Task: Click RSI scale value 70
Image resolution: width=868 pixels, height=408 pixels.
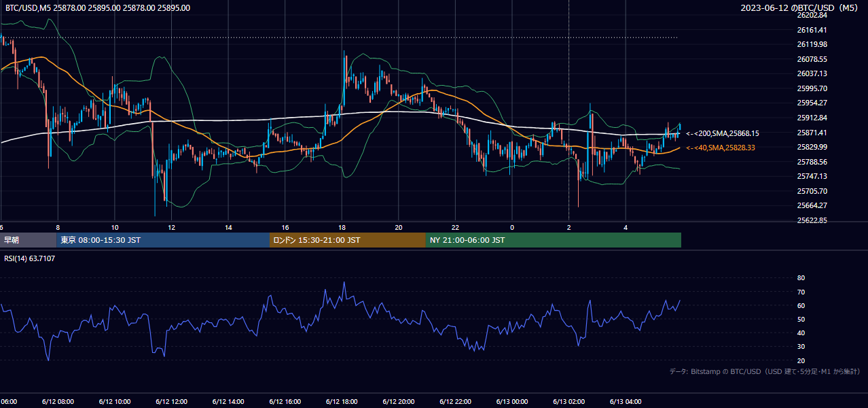Action: [x=801, y=292]
